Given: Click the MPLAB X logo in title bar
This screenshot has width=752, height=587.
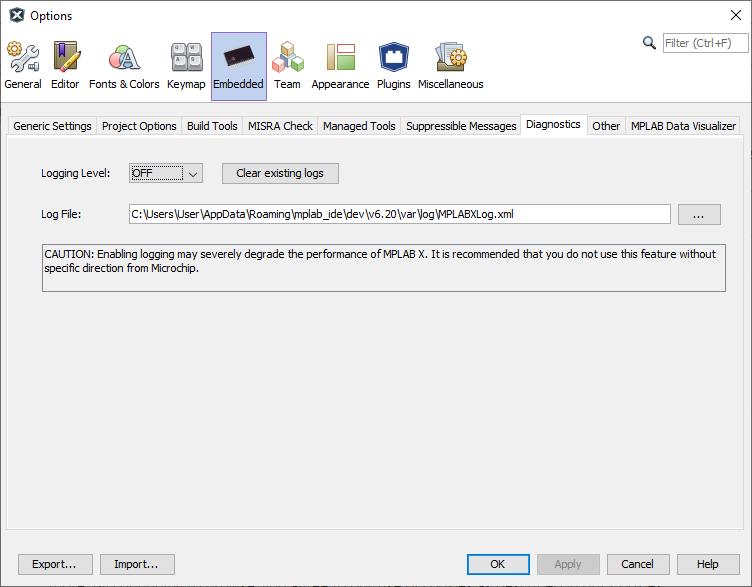Looking at the screenshot, I should [x=17, y=15].
